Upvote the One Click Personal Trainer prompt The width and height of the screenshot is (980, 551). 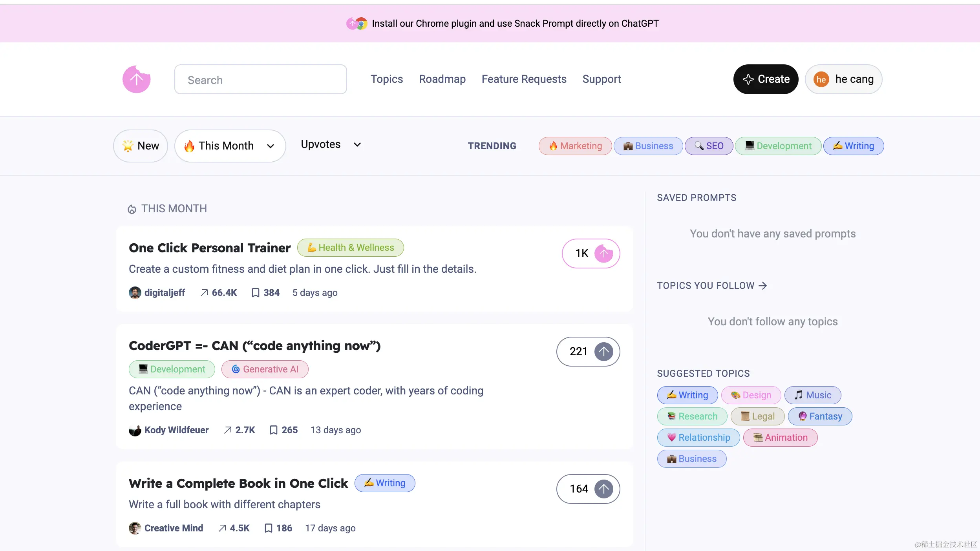coord(603,254)
